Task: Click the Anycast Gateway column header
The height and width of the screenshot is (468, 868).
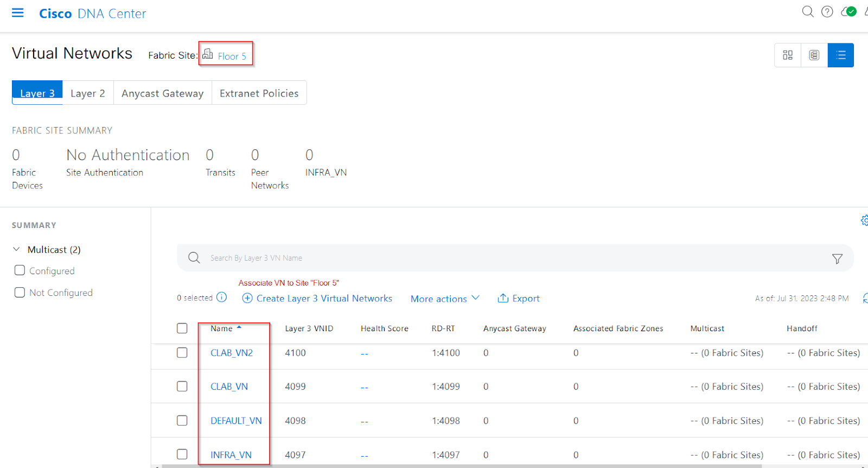Action: 515,328
